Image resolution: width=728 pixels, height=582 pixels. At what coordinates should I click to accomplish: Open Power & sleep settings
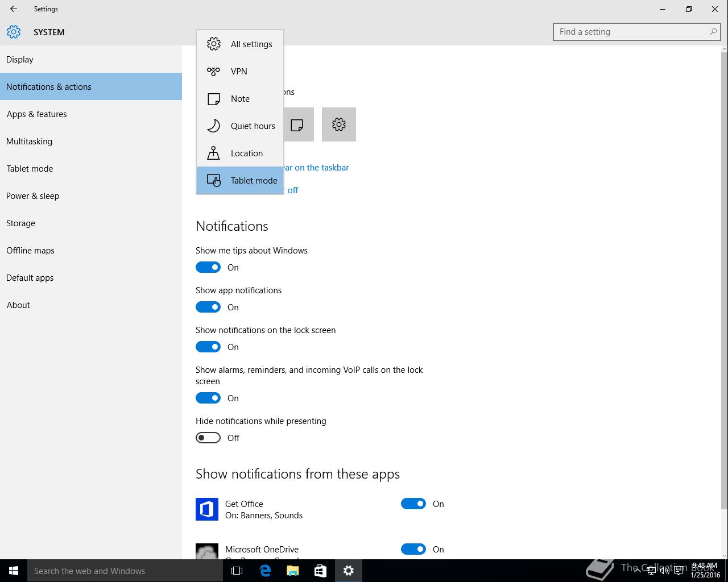click(91, 196)
